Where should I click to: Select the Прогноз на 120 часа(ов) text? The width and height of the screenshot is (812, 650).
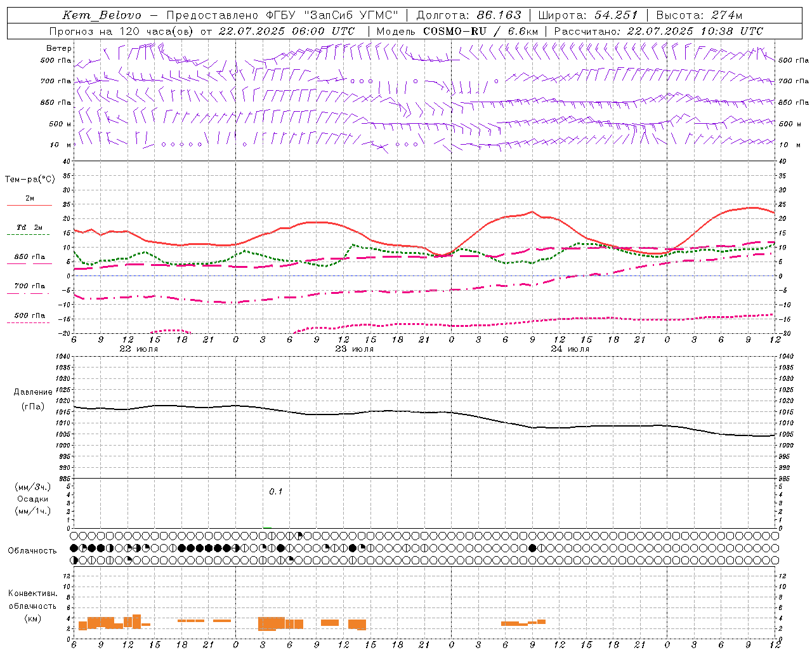tap(122, 31)
